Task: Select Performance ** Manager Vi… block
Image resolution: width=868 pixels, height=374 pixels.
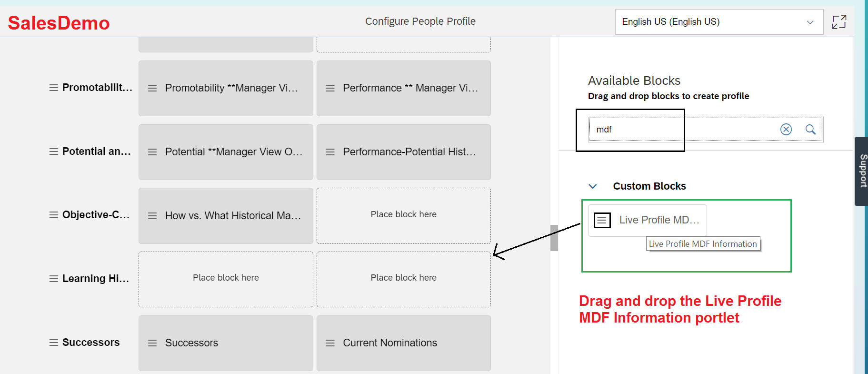Action: (404, 88)
